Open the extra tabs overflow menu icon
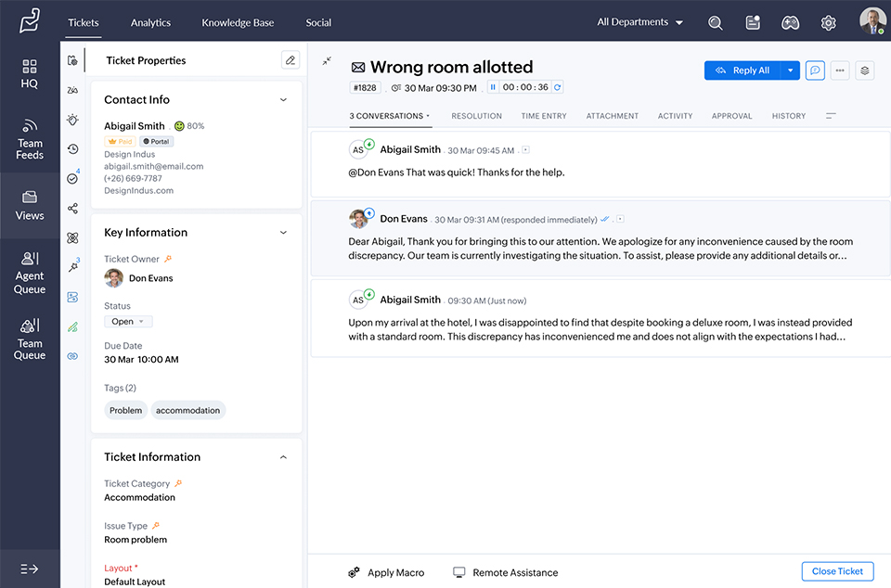This screenshot has height=588, width=891. pyautogui.click(x=831, y=116)
